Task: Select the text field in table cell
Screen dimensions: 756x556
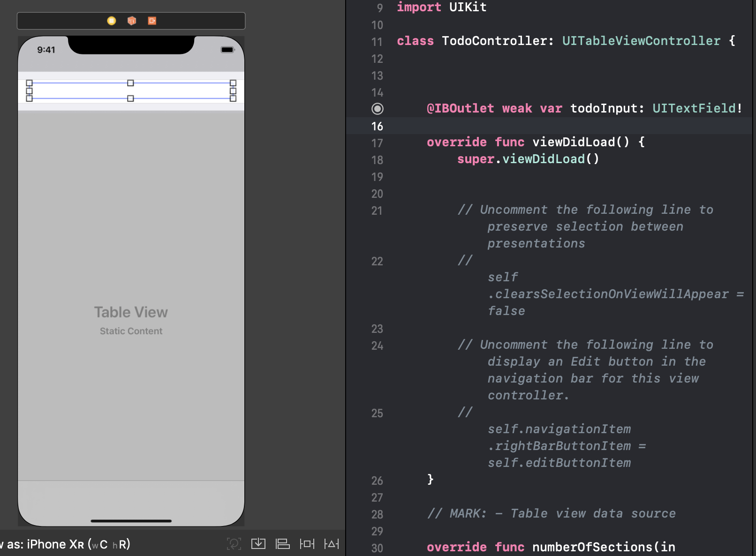Action: 131,90
